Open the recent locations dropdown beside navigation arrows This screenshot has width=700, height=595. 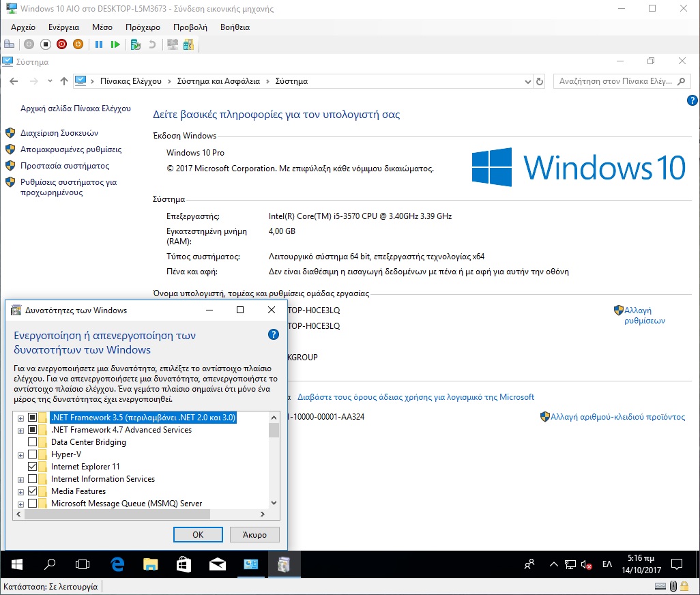click(x=50, y=81)
